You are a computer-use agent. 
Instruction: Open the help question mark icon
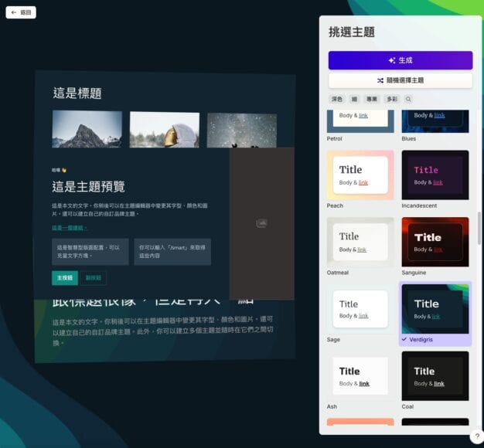point(476,436)
